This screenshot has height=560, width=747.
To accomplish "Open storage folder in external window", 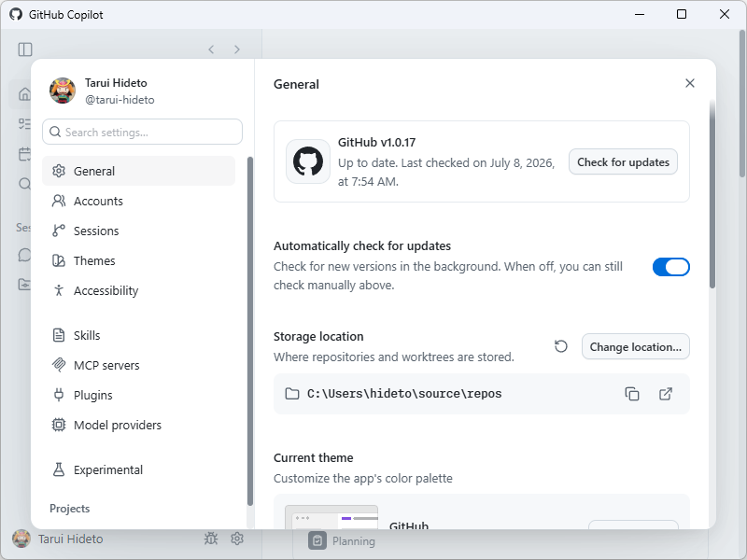I will pyautogui.click(x=666, y=394).
